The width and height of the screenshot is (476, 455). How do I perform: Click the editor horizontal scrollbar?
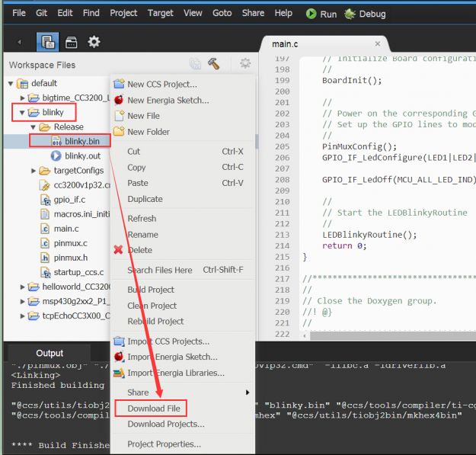pos(393,335)
